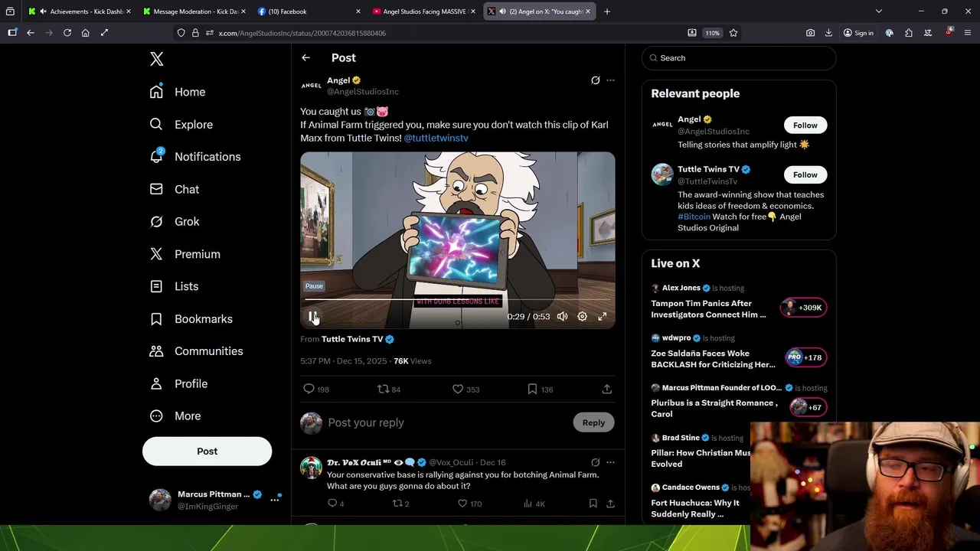
Task: Like Dr. VoX Oculi's reply (170 likes)
Action: click(469, 504)
